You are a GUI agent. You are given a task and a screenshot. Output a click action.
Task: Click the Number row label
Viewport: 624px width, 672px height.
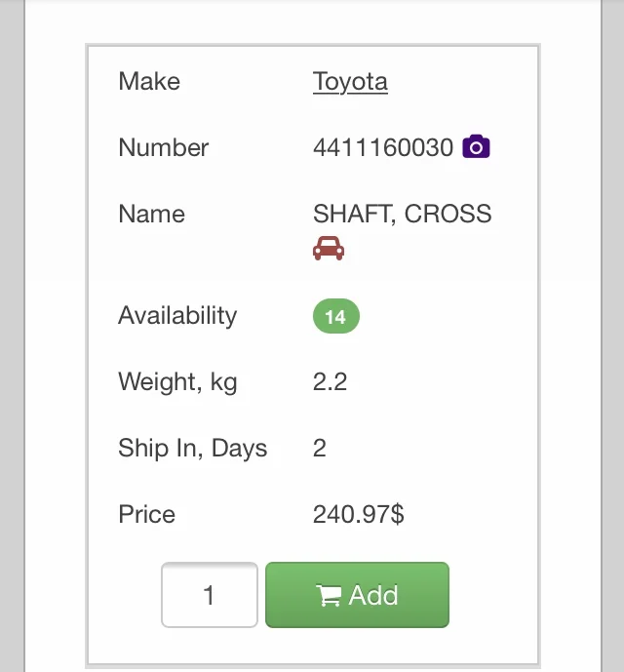tap(163, 147)
